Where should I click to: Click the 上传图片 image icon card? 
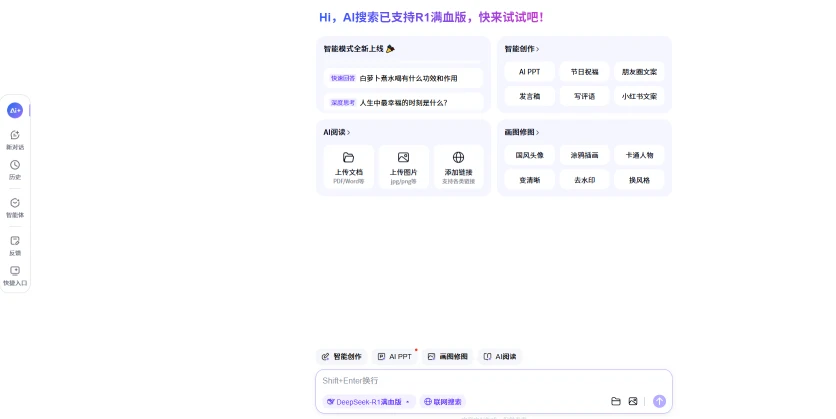(404, 167)
